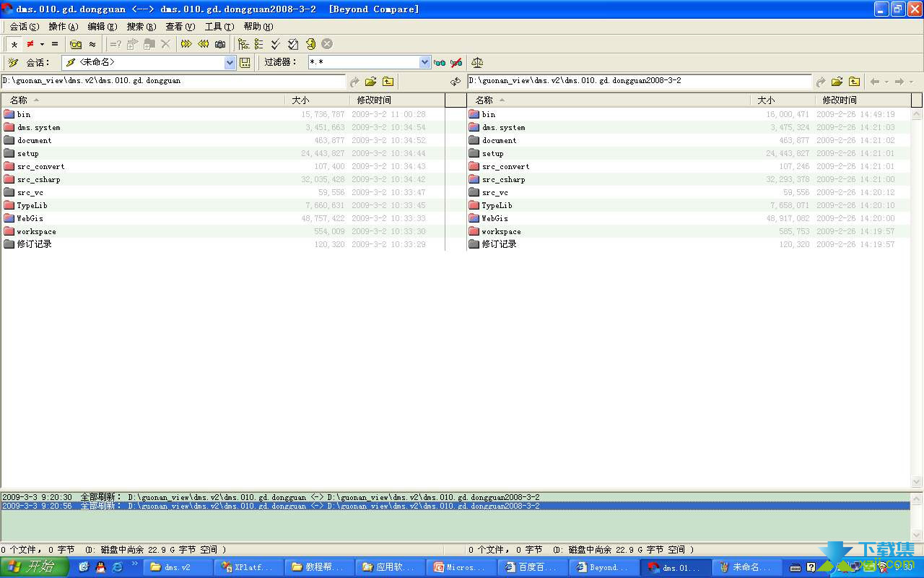Switch to dms.v2 taskbar window
This screenshot has width=924, height=578.
coord(180,567)
